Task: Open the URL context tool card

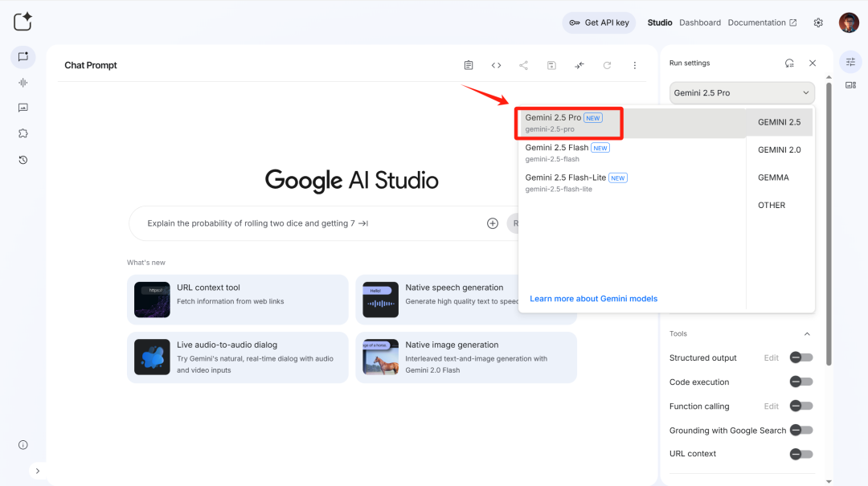Action: 237,300
